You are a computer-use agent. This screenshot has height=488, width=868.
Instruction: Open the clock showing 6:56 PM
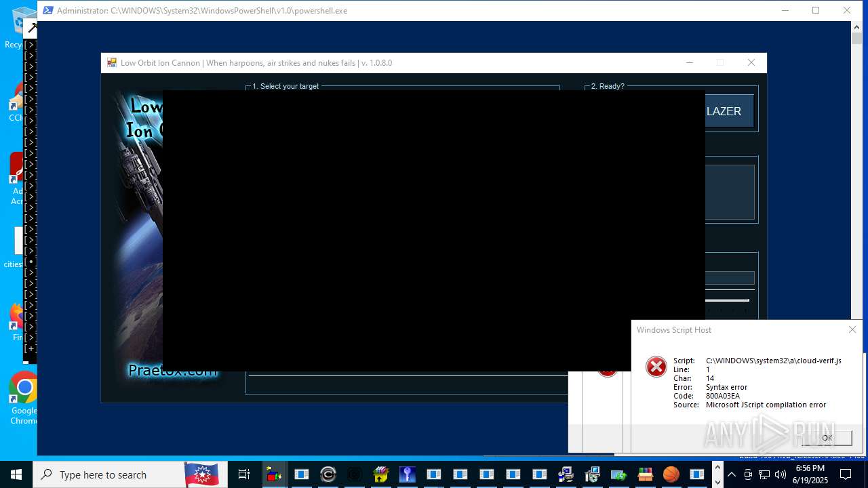tap(810, 474)
